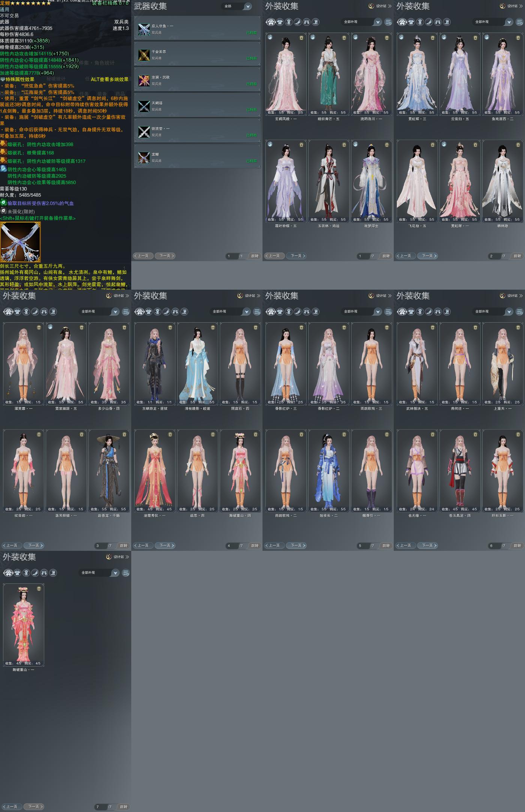
Task: Open the filter settings icon on outfit page 4
Action: pos(257,312)
